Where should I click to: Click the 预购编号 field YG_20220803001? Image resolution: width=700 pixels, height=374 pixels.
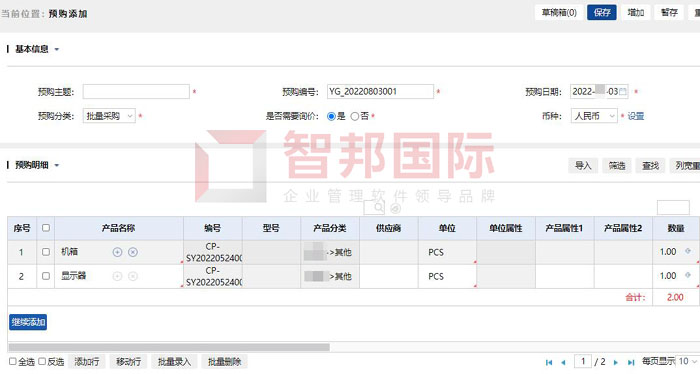click(380, 91)
